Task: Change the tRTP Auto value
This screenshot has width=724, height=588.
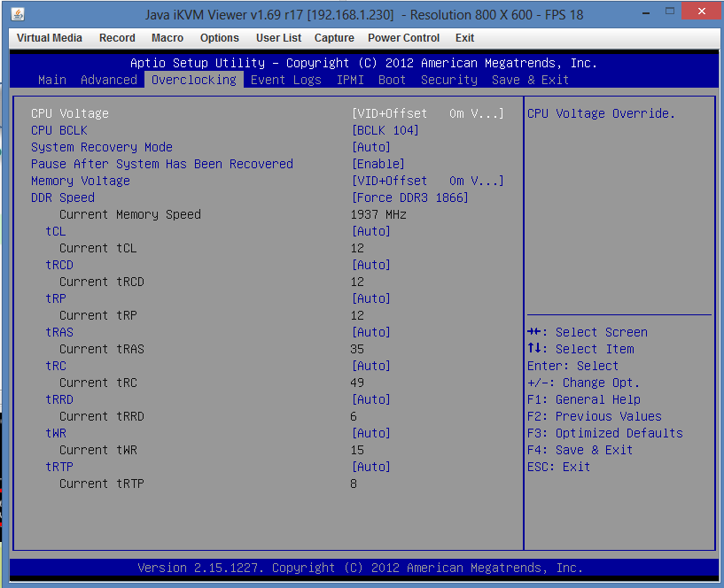Action: point(371,467)
